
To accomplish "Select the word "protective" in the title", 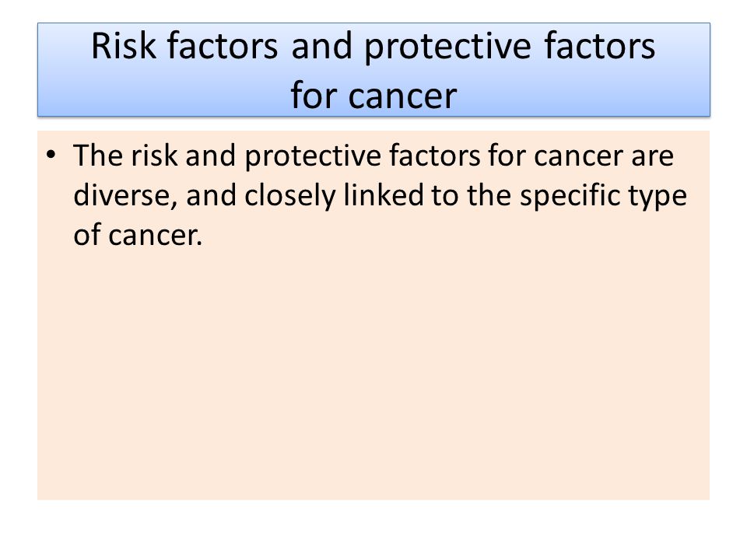I will [x=447, y=47].
